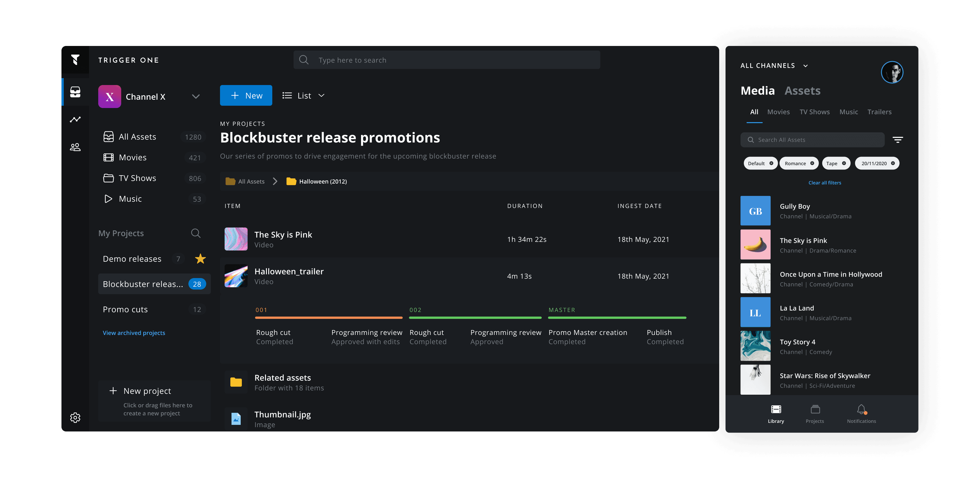
Task: Click View archived projects link
Action: tap(134, 333)
